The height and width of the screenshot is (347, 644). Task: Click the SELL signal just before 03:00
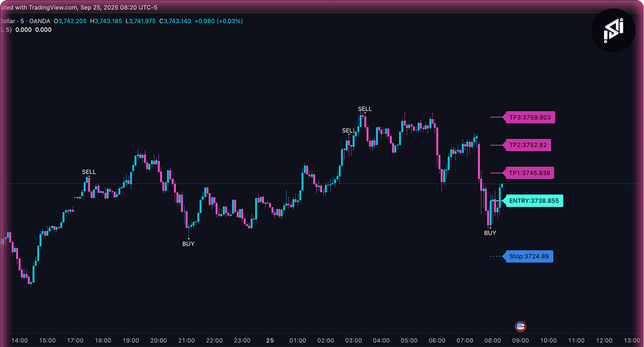point(349,131)
